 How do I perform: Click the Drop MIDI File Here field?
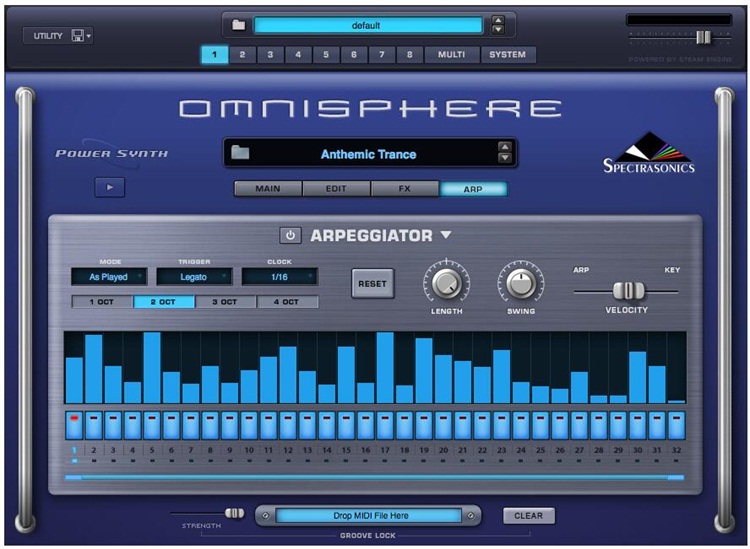click(x=369, y=516)
